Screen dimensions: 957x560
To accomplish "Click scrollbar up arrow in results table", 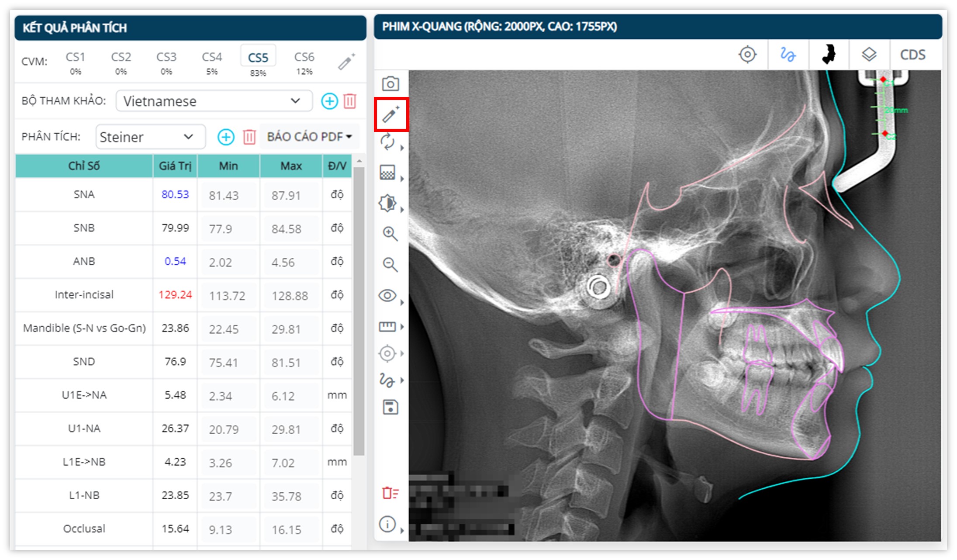I will coord(359,161).
